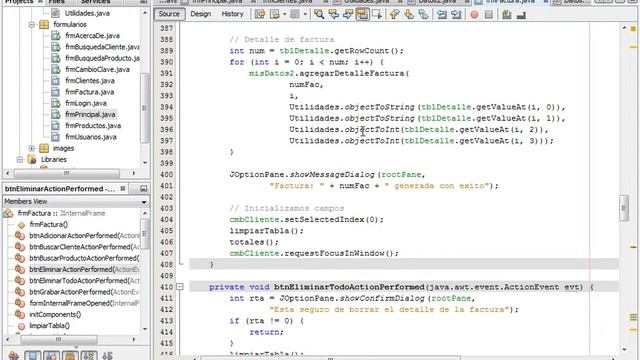The height and width of the screenshot is (360, 640).
Task: Find next occurrence toolbar icon
Action: point(348,14)
